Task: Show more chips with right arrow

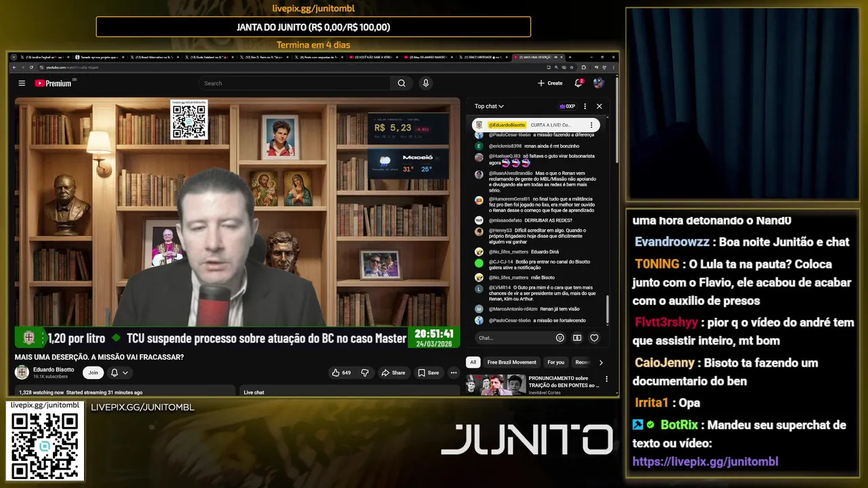Action: coord(600,362)
